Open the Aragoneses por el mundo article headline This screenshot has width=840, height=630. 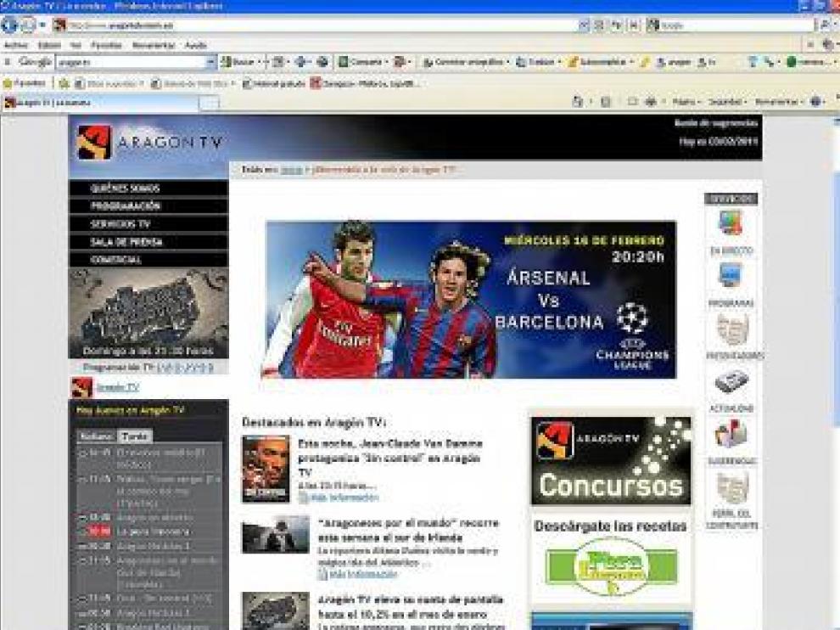(x=408, y=531)
